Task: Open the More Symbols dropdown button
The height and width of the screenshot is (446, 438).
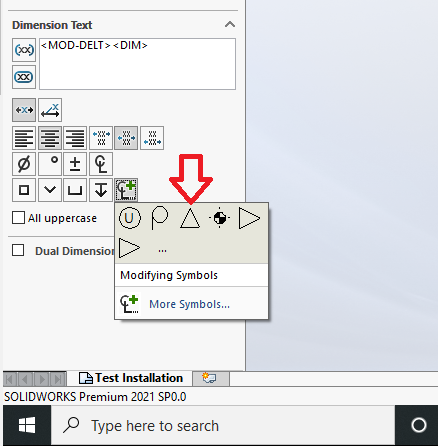Action: [126, 190]
